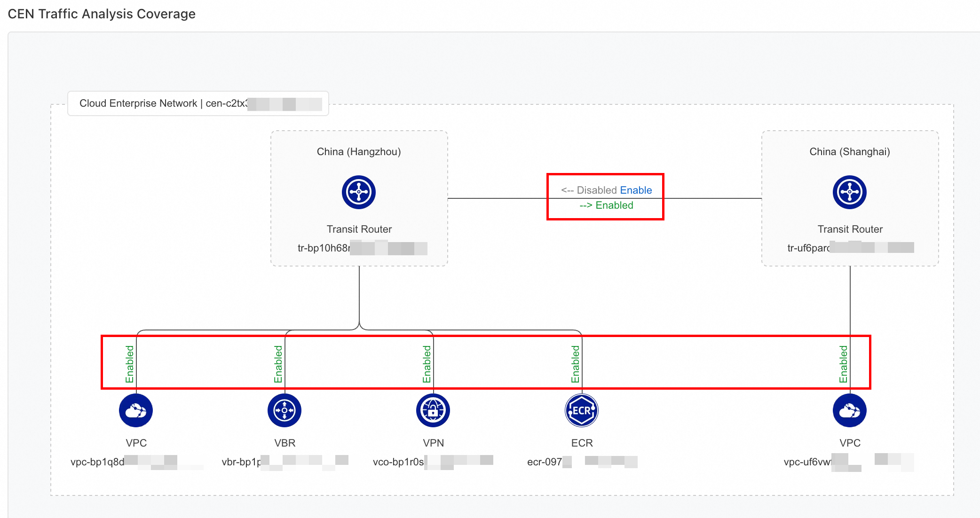Select the VPC icon under Shanghai
Viewport: 980px width, 518px height.
coord(849,410)
